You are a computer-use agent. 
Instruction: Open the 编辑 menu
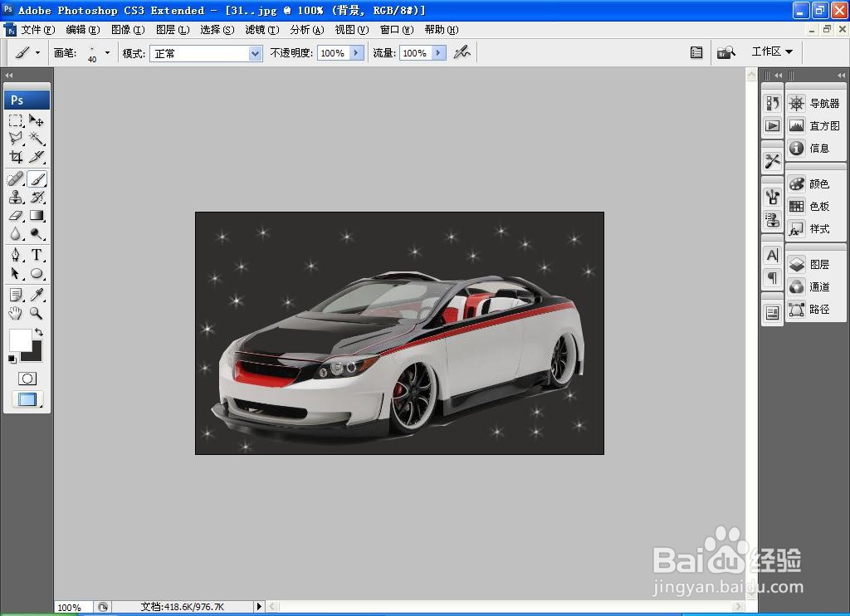83,30
